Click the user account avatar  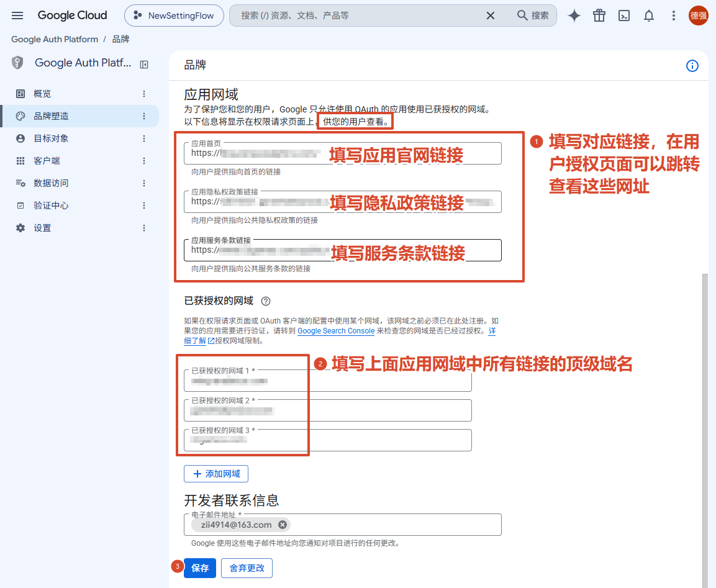coord(698,16)
